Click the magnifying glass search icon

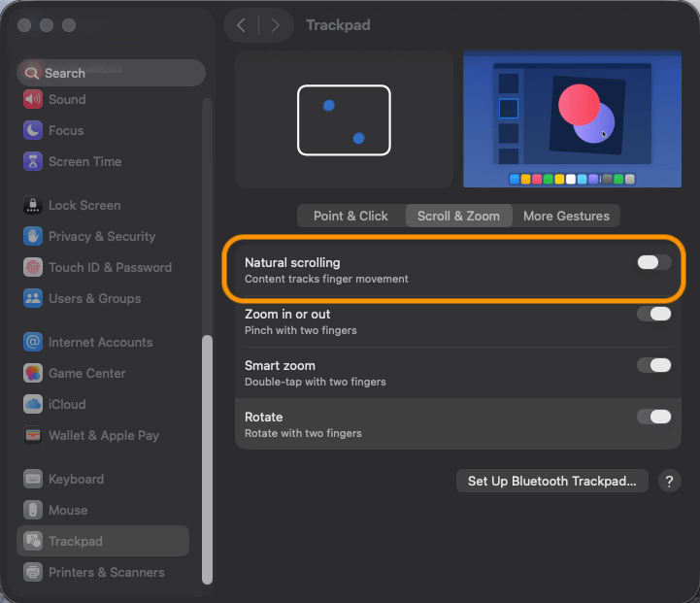(x=31, y=73)
